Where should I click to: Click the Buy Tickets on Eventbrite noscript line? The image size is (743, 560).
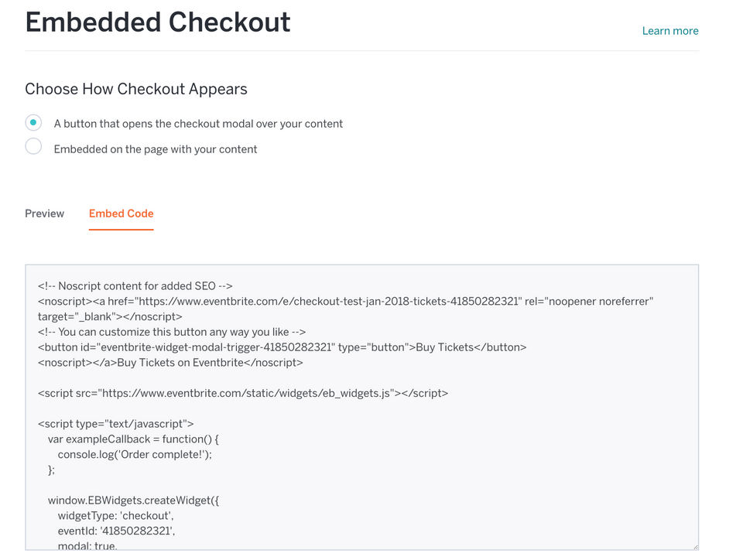click(x=170, y=362)
